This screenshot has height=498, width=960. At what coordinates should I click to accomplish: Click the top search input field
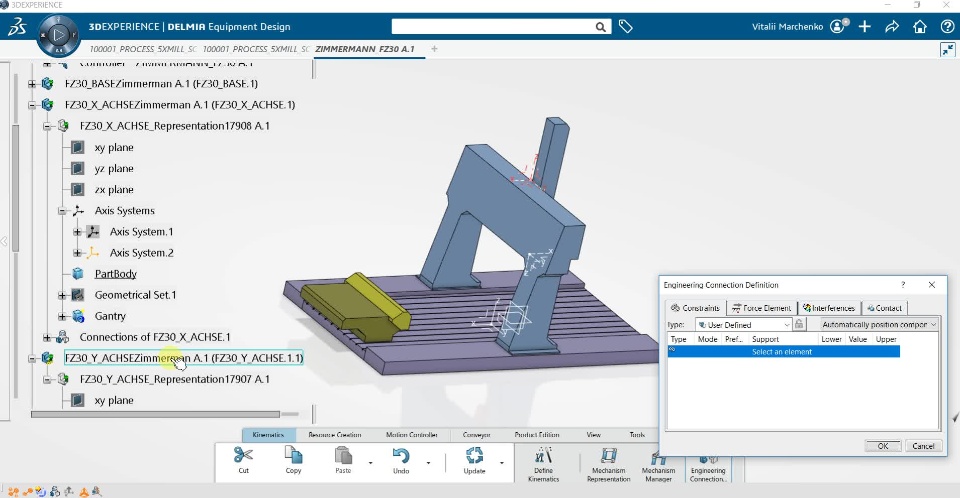coord(493,27)
